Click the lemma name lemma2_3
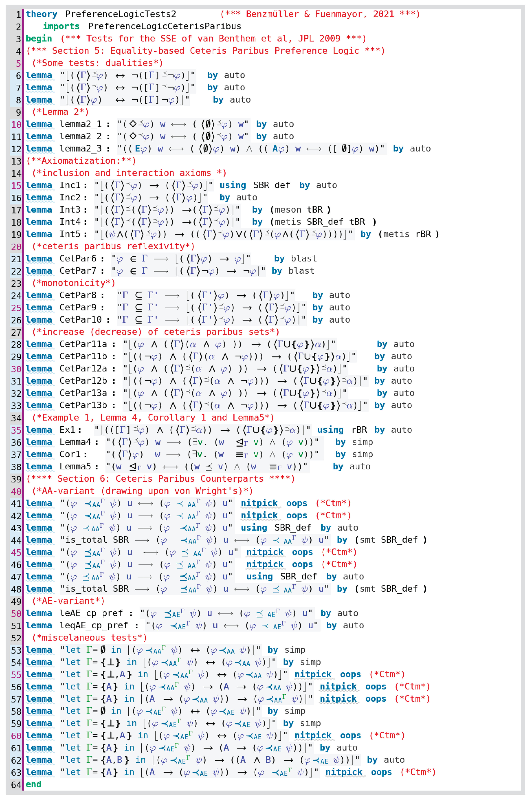Screen dimensions: 532x801 click(81, 149)
